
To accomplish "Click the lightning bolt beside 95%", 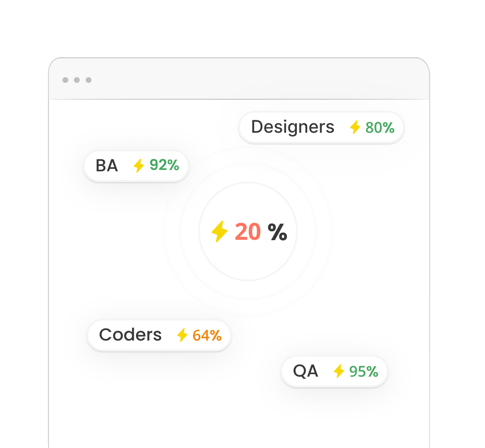I will coord(339,371).
